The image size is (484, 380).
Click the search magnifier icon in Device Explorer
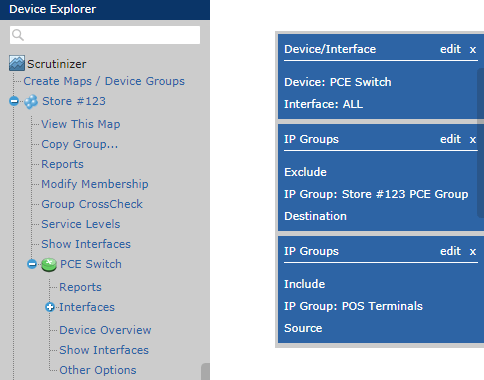[x=18, y=35]
